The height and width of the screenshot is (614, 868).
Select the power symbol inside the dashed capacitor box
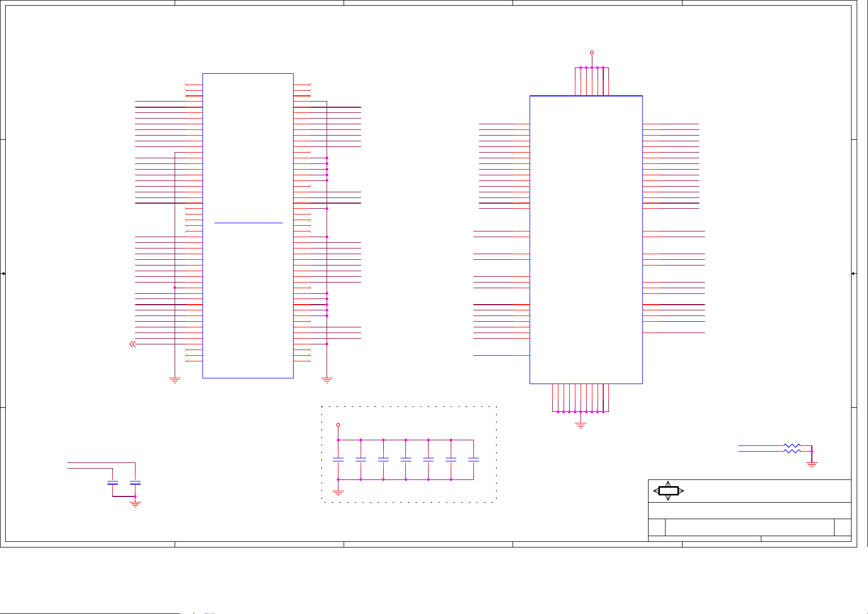[x=338, y=425]
